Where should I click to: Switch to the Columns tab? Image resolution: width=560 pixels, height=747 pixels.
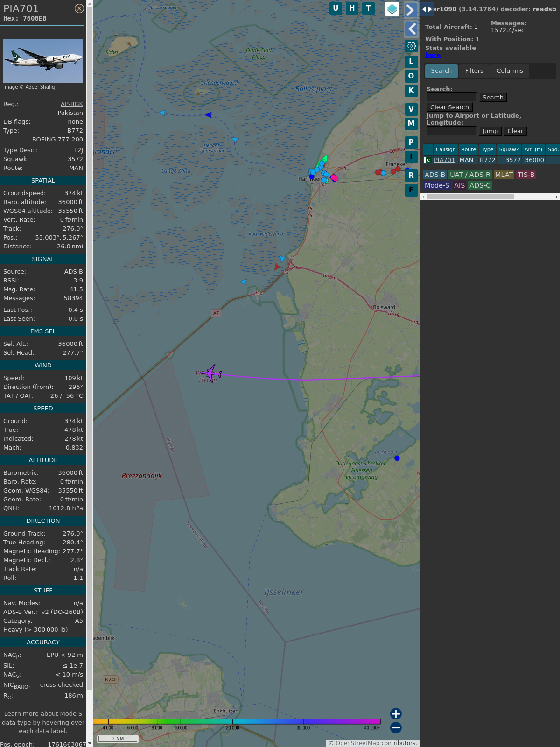click(510, 71)
